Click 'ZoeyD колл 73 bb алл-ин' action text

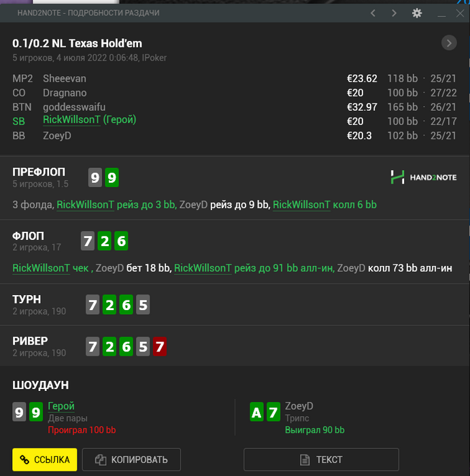coord(395,268)
